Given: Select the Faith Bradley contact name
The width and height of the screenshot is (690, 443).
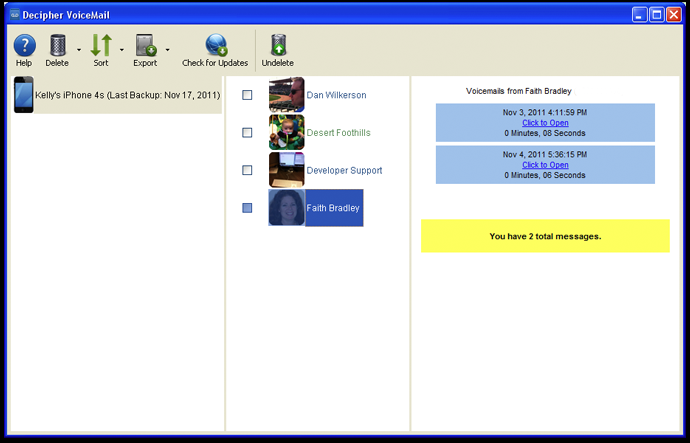Looking at the screenshot, I should [333, 208].
